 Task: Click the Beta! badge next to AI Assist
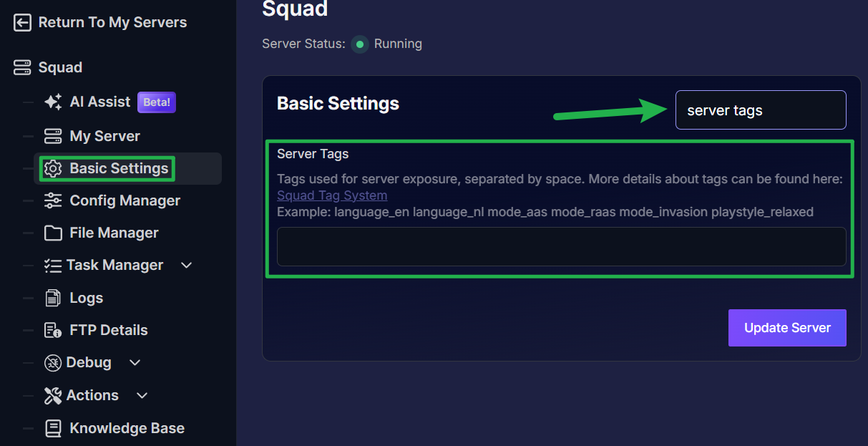[157, 102]
